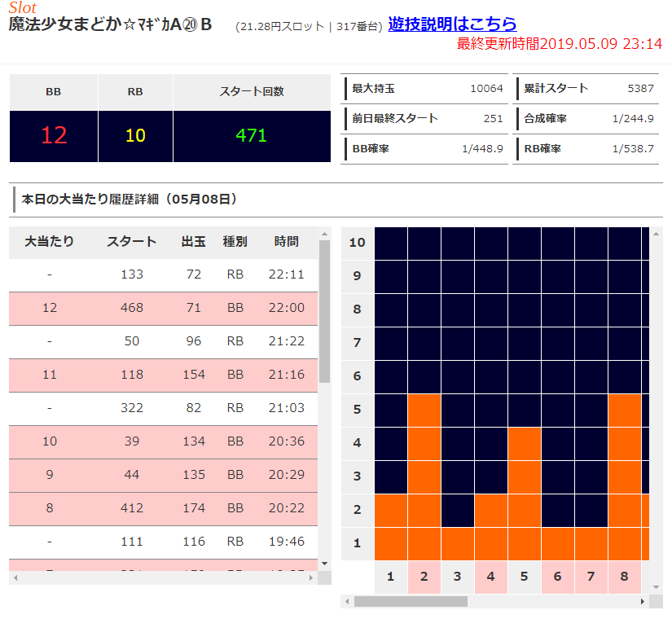Click chart column label 2 on x-axis
This screenshot has height=619, width=672.
[424, 577]
